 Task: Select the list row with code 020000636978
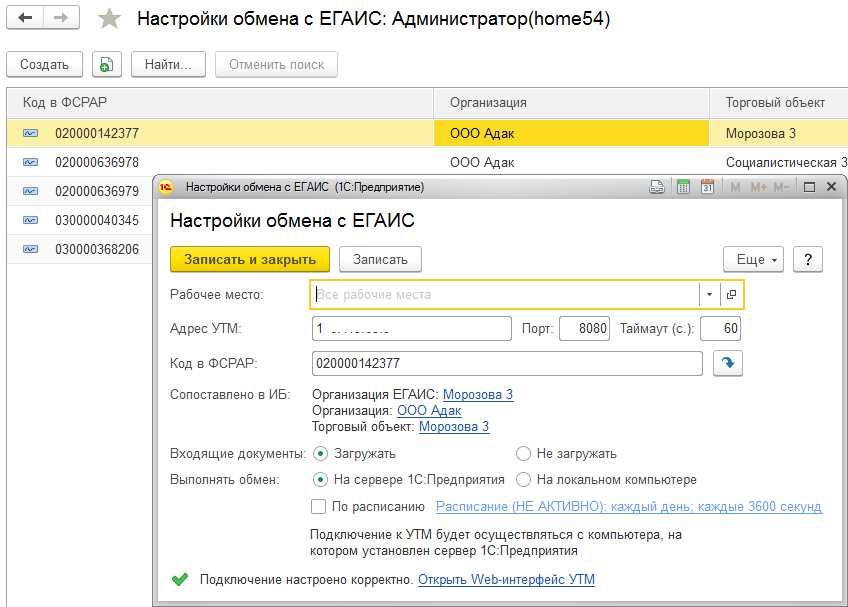[x=427, y=162]
